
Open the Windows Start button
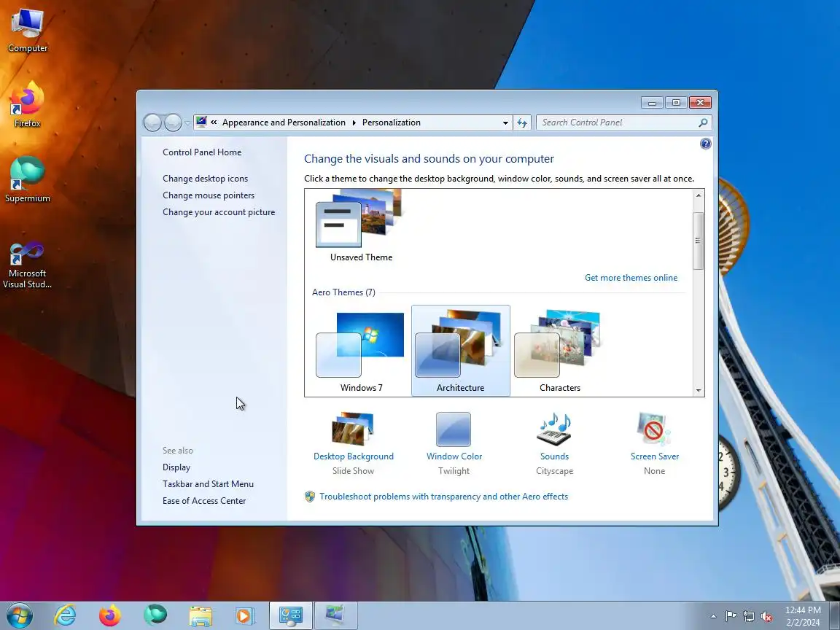[x=19, y=615]
